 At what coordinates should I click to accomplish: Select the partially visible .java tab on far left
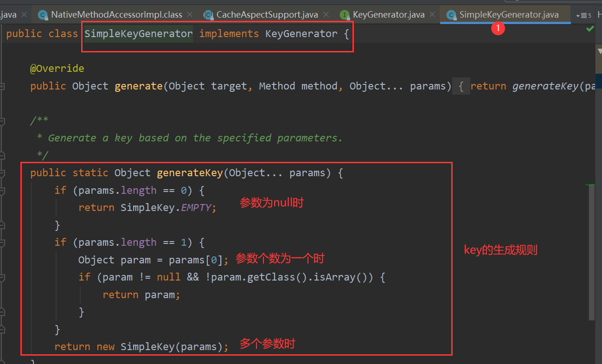click(9, 14)
